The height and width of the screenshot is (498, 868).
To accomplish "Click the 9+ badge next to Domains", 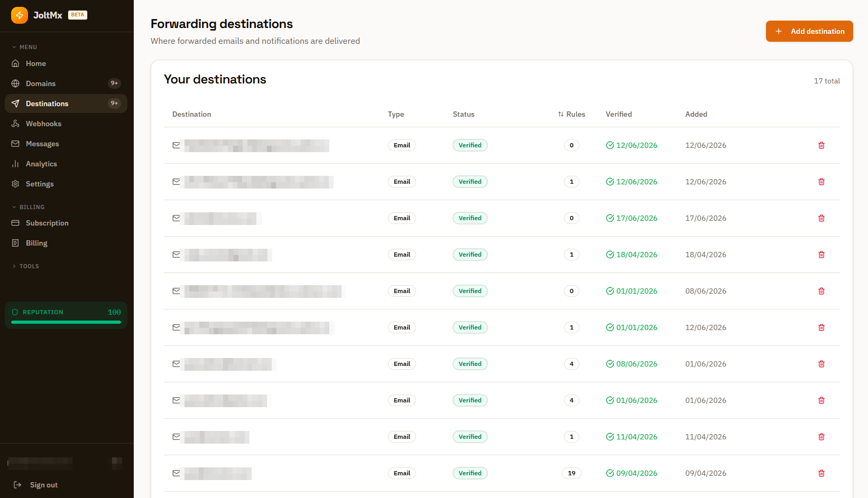I will (x=114, y=83).
